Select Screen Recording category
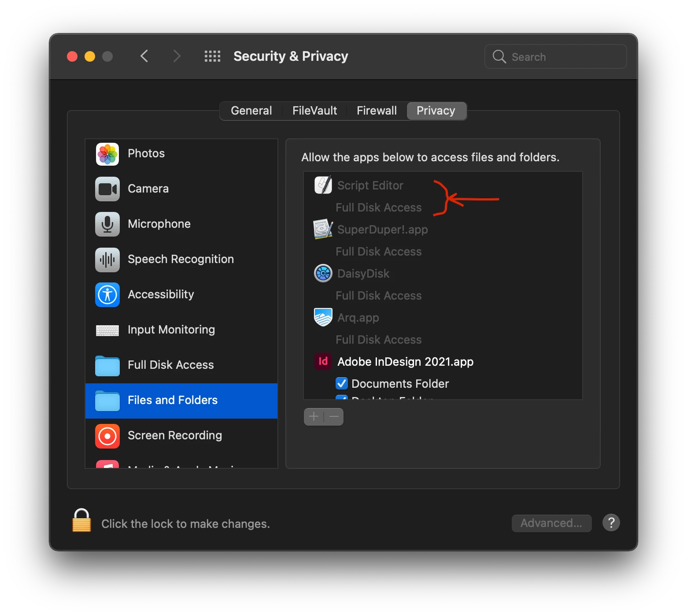 click(181, 436)
